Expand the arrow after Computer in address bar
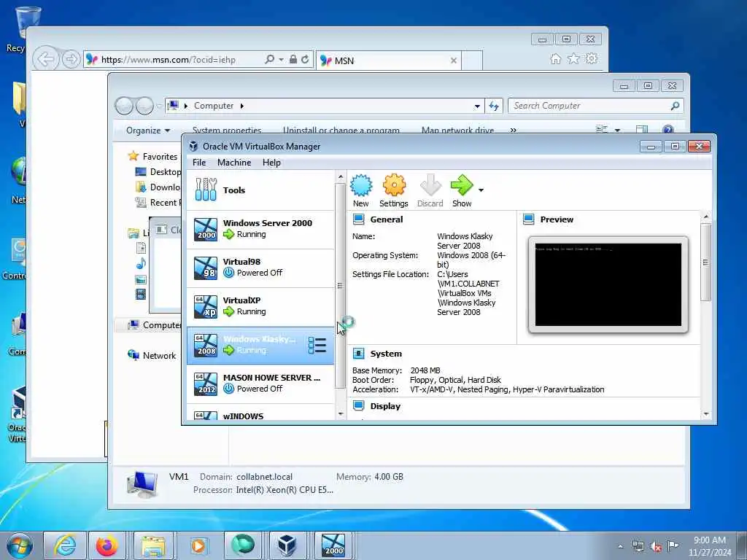Screen dimensions: 747x560 point(242,106)
